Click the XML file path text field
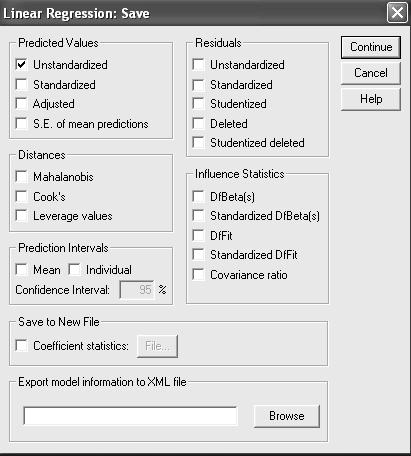 coord(130,416)
